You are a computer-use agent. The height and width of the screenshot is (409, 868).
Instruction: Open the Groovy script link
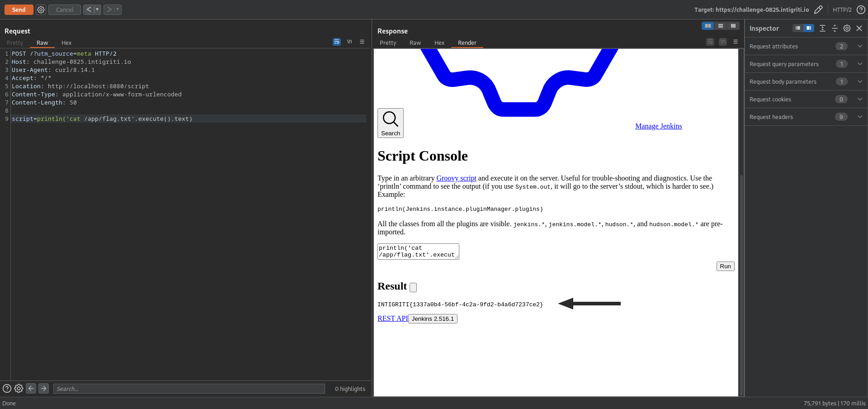(456, 178)
